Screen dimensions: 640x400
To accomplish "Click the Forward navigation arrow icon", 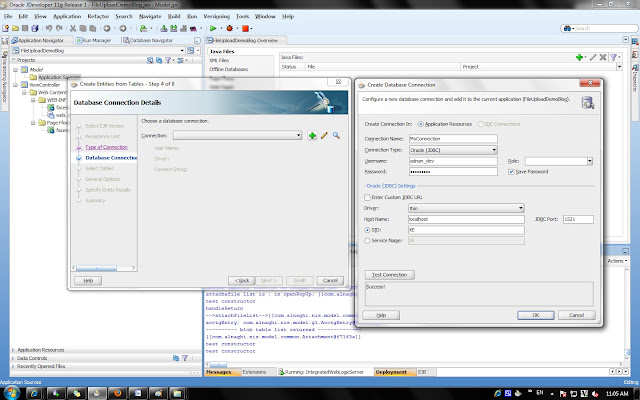I will click(x=122, y=28).
